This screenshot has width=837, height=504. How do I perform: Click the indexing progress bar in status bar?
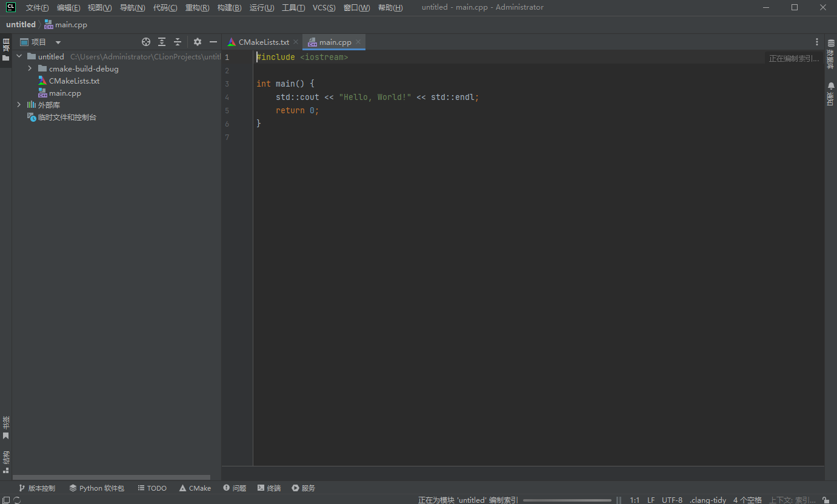(x=567, y=500)
